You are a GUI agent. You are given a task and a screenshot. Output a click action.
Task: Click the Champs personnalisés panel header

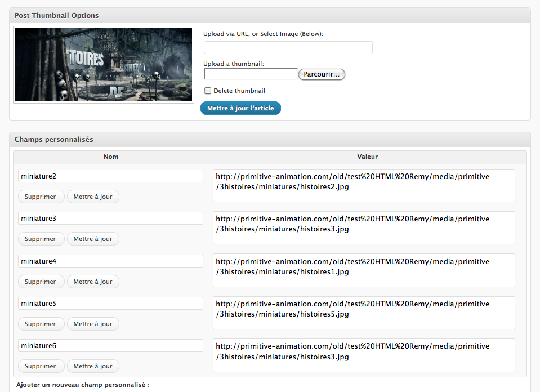click(270, 140)
